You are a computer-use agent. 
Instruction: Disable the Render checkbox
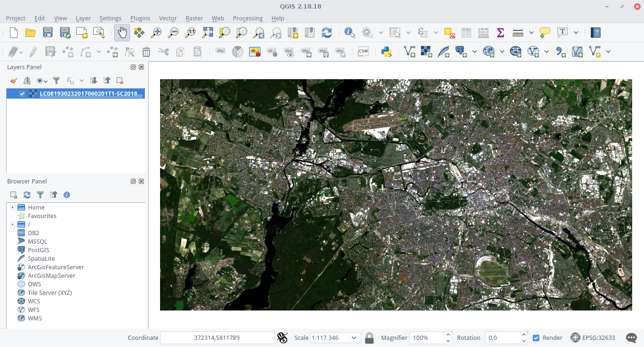pyautogui.click(x=536, y=338)
